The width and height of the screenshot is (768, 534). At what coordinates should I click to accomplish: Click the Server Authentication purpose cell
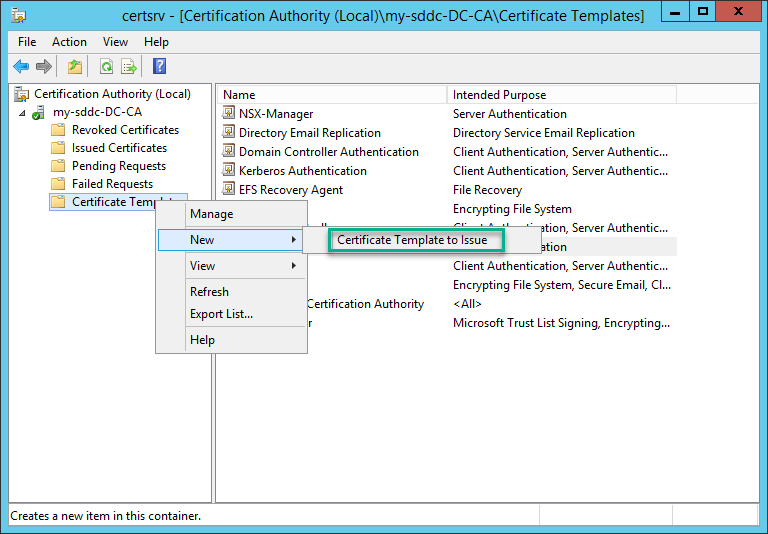[x=510, y=114]
